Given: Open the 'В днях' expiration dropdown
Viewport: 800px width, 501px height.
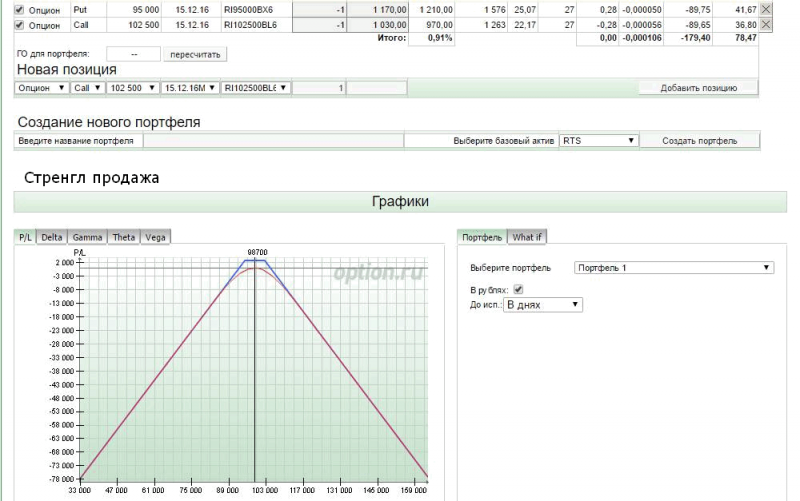Looking at the screenshot, I should click(543, 305).
